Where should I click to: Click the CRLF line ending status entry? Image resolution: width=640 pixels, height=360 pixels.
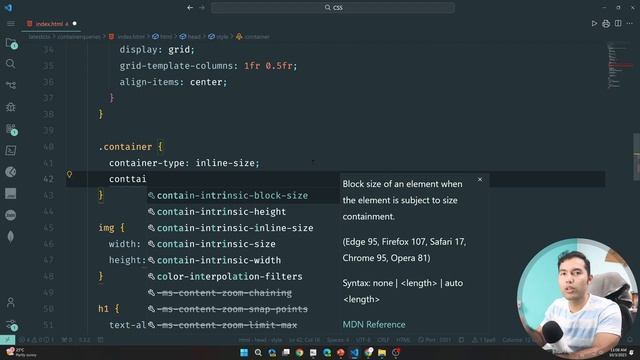[383, 340]
